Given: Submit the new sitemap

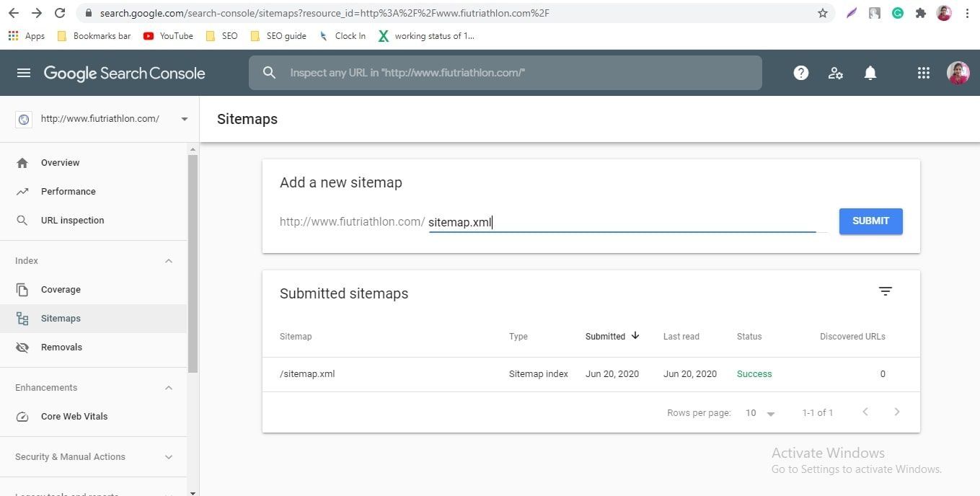Looking at the screenshot, I should click(x=870, y=221).
